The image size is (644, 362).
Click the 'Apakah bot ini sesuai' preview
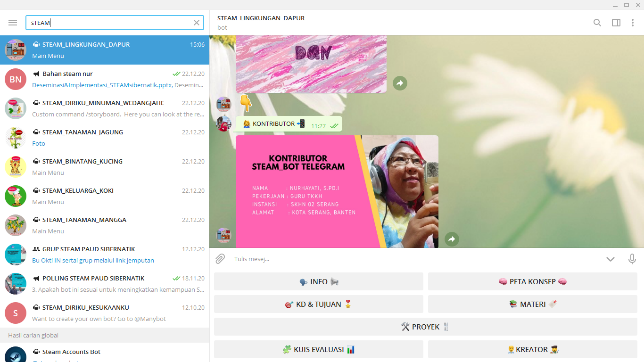tap(118, 290)
